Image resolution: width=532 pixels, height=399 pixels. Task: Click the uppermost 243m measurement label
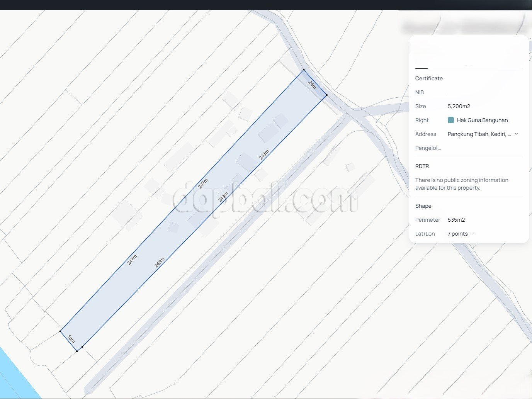[264, 155]
